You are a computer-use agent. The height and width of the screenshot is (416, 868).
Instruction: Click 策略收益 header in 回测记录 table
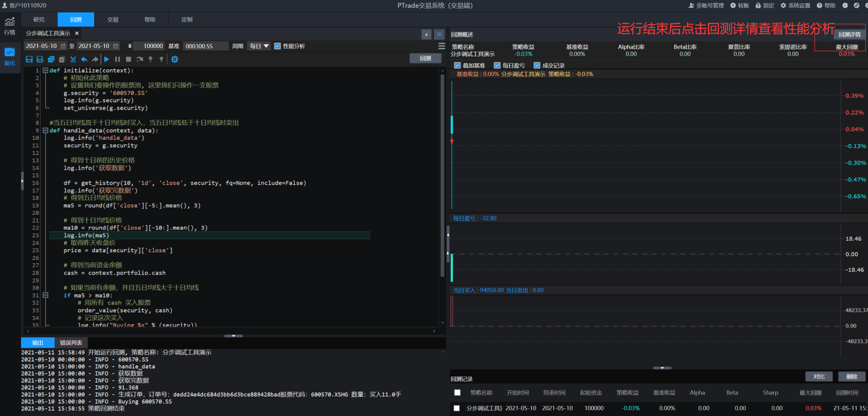627,393
